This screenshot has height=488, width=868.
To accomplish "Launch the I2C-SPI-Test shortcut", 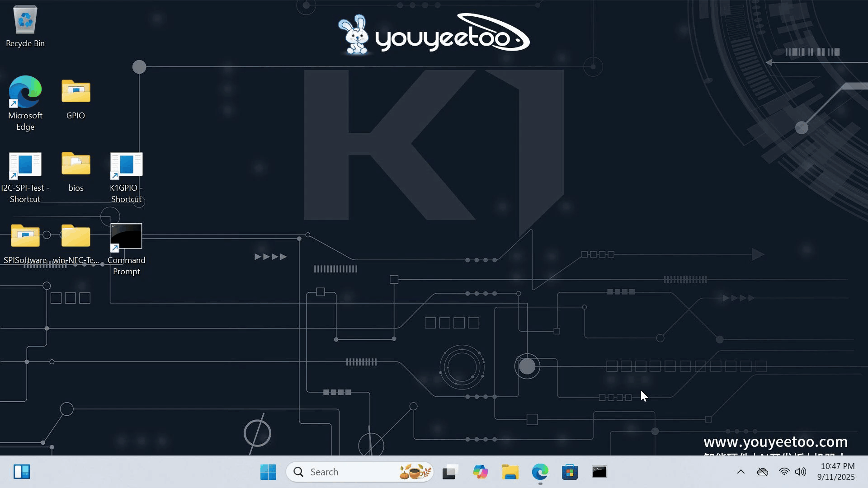I will point(25,165).
